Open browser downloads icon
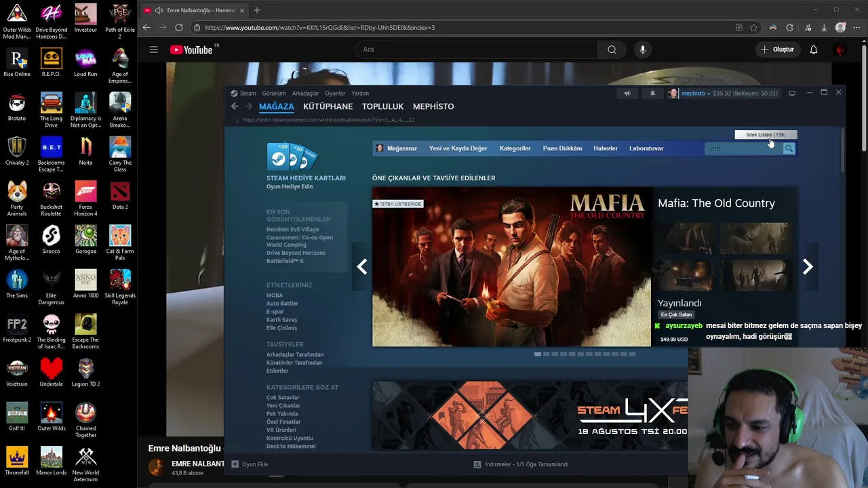868x488 pixels. click(824, 28)
